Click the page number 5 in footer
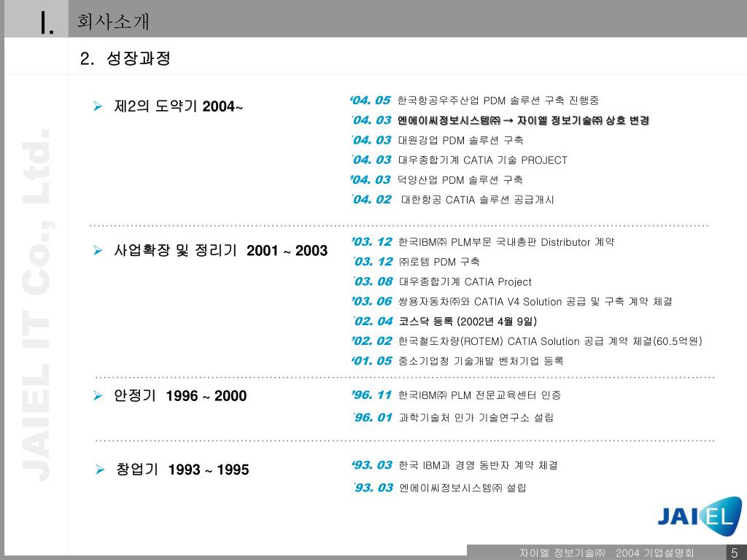This screenshot has width=747, height=560. [734, 553]
